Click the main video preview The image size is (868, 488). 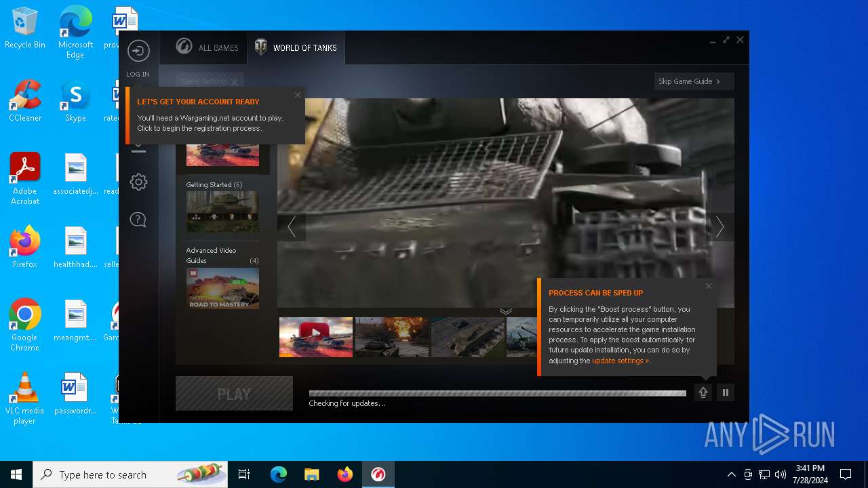(x=506, y=203)
